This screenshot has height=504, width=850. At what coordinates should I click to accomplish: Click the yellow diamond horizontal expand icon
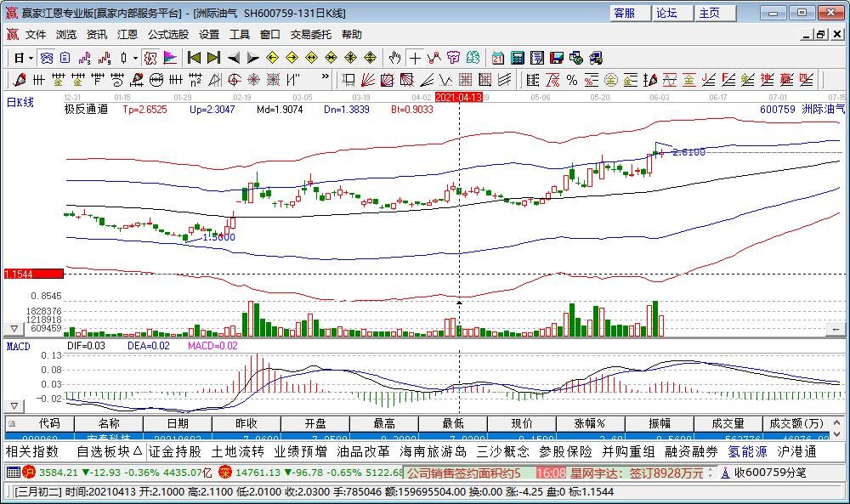311,58
